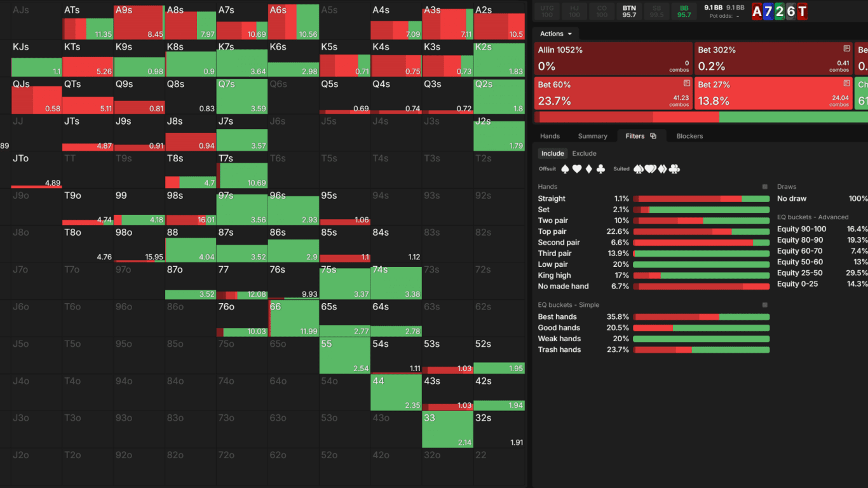Select the Ace board card
Screen dimensions: 868x488
[757, 11]
